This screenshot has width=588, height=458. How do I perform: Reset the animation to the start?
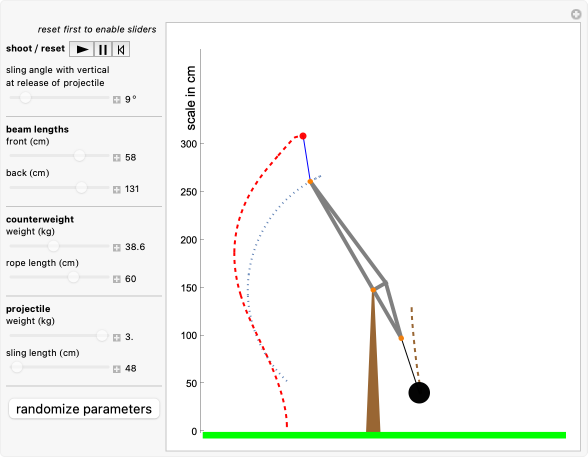[121, 49]
